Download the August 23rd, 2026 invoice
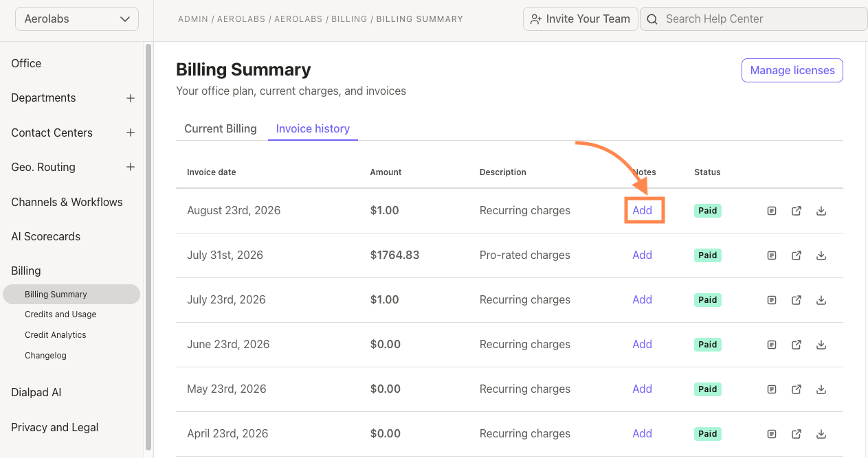 coord(821,211)
